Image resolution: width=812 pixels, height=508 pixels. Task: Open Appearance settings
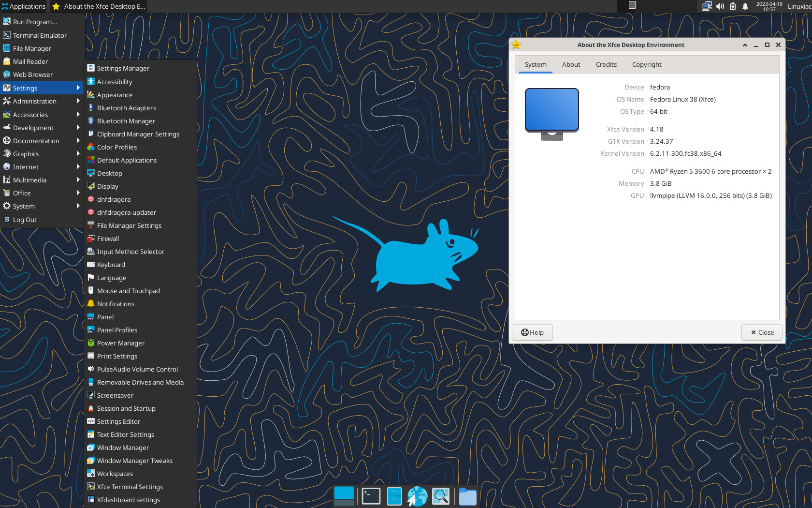point(140,95)
